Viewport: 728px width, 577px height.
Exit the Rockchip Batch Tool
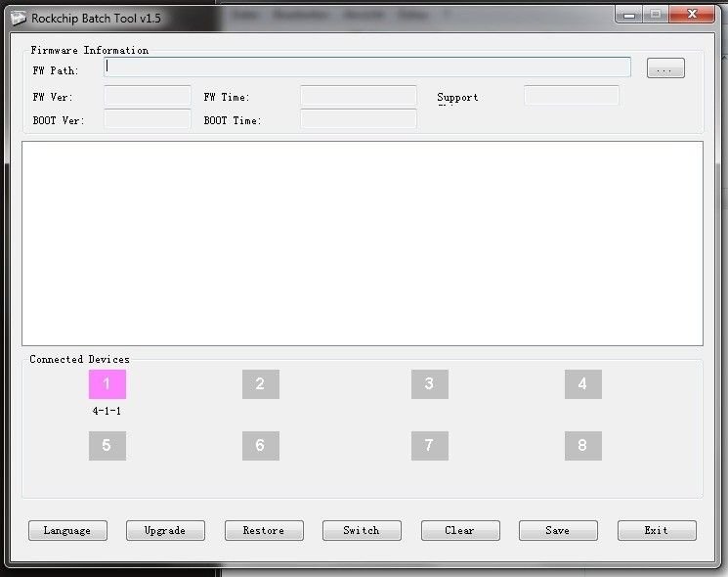tap(657, 530)
